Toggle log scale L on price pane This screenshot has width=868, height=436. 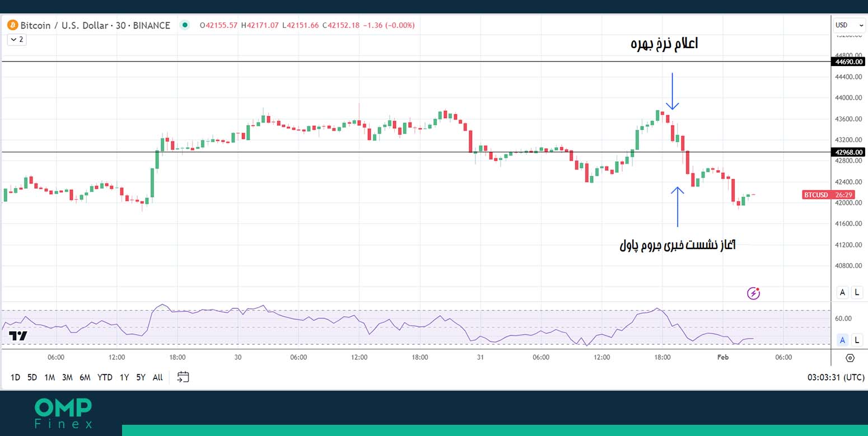[x=857, y=292]
